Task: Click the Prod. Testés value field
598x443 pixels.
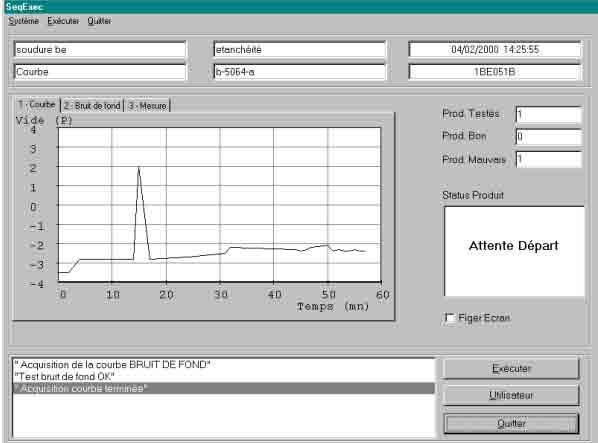Action: tap(549, 114)
